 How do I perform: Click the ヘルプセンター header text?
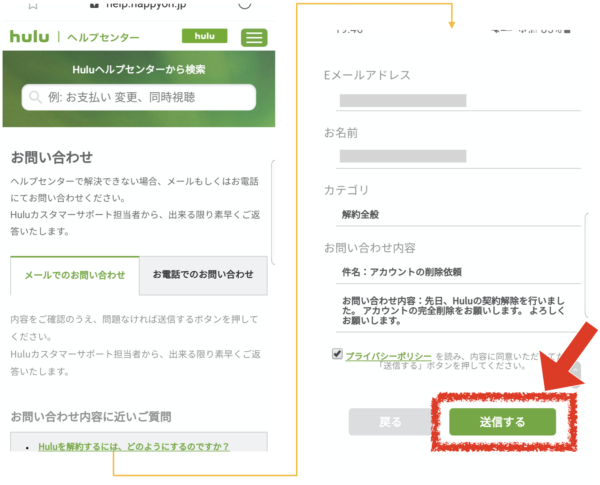103,38
